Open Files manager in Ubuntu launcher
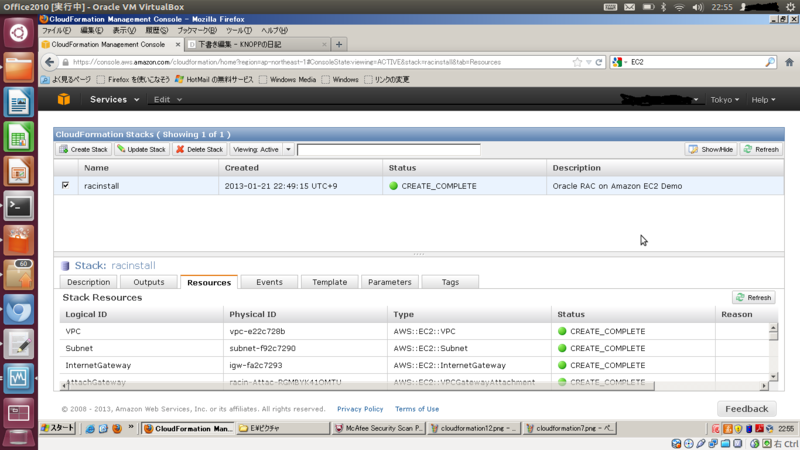This screenshot has height=450, width=800. tap(19, 67)
